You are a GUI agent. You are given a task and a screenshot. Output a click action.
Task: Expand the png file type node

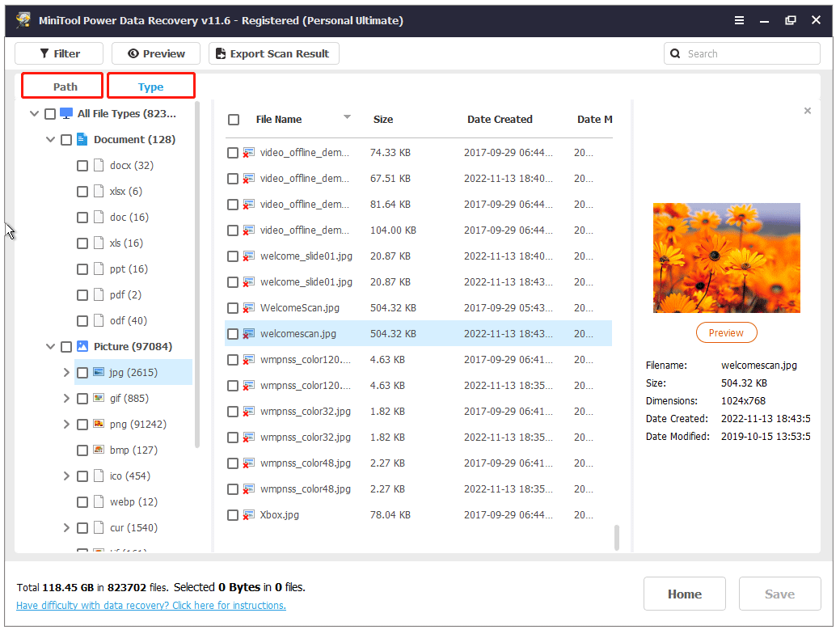pos(66,424)
